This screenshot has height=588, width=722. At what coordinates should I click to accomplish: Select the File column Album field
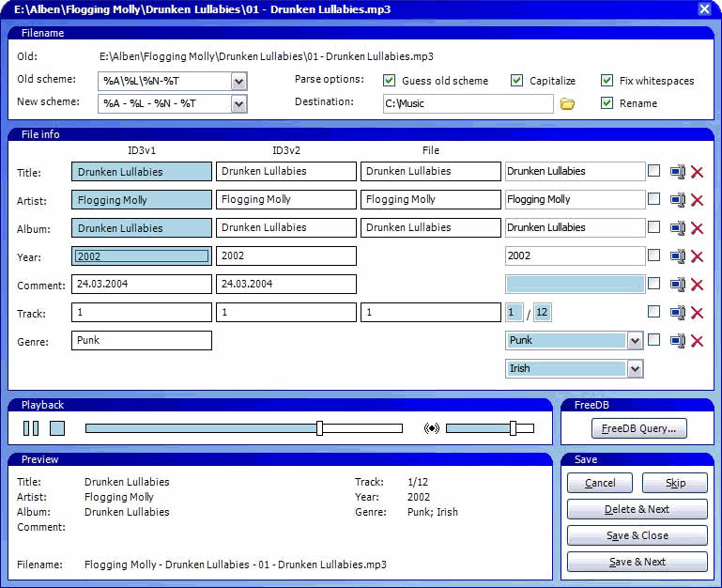[431, 227]
